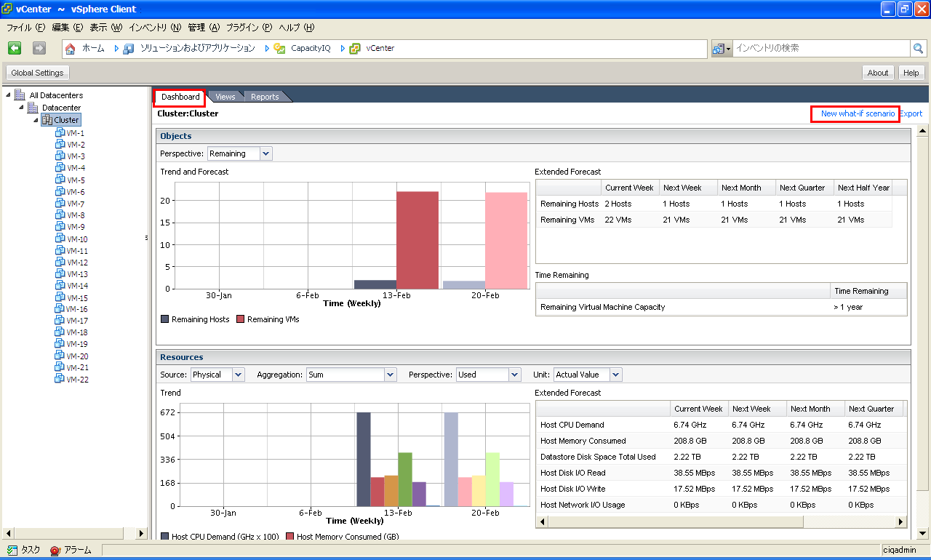Click in the inventory search field
The image size is (931, 560).
(820, 49)
